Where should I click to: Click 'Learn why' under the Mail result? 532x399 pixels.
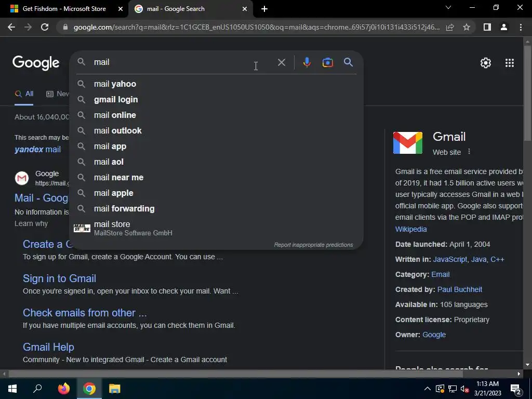[x=31, y=223]
